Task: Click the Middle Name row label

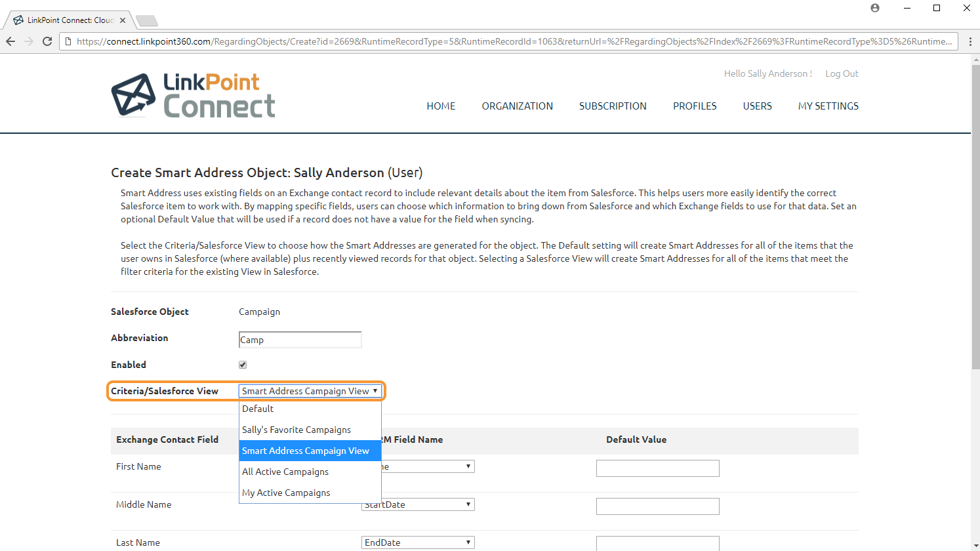Action: pos(144,504)
